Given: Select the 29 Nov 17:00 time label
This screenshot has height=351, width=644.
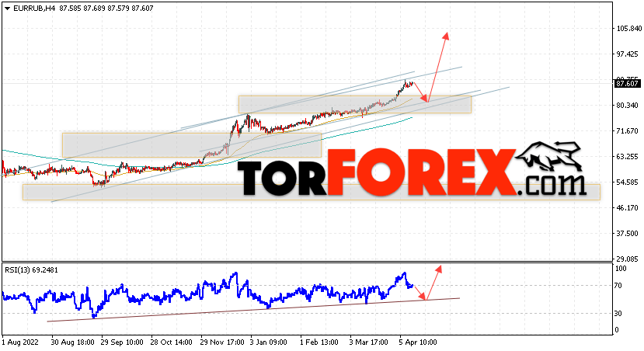Looking at the screenshot, I should click(222, 342).
